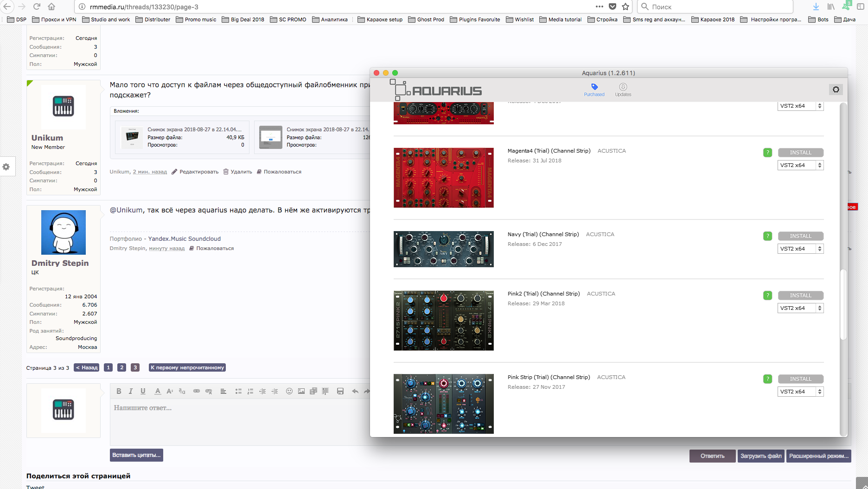Click the help icon for Magenta4

[767, 153]
